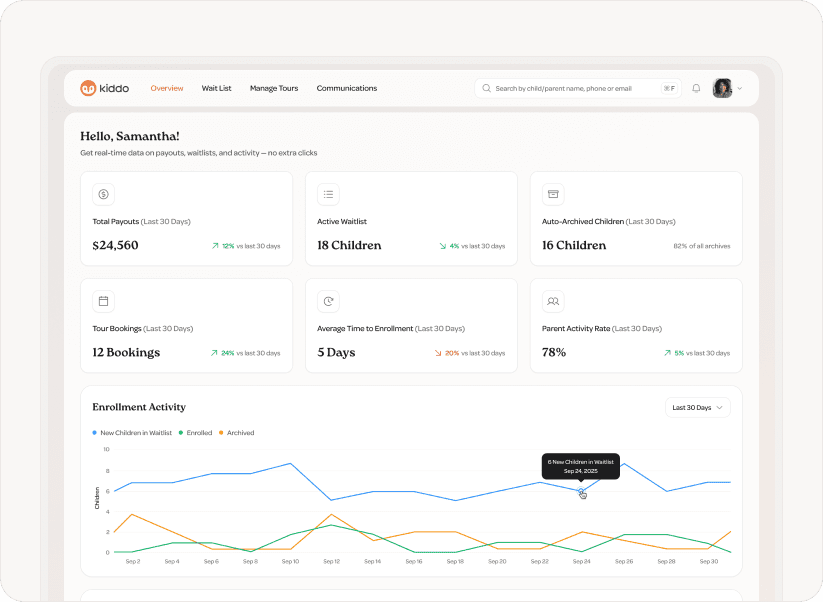Viewport: 823px width, 602px height.
Task: Click the Total Payouts dollar icon
Action: (103, 194)
